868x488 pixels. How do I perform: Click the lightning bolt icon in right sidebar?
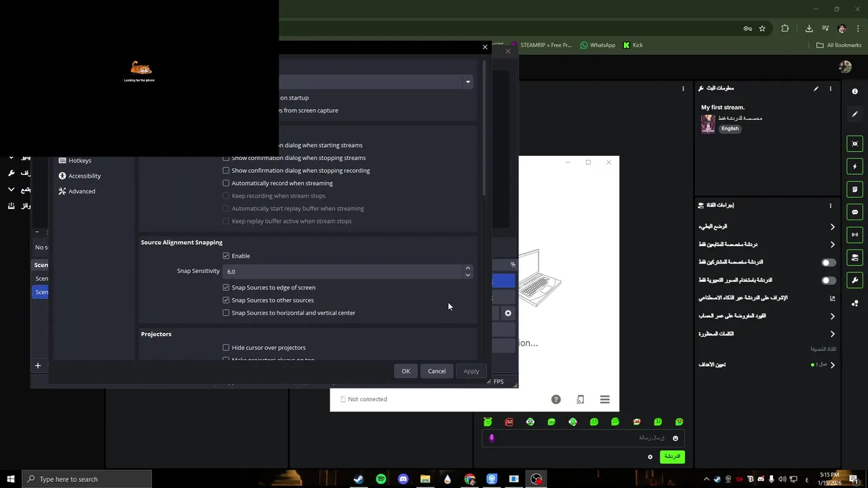(854, 167)
